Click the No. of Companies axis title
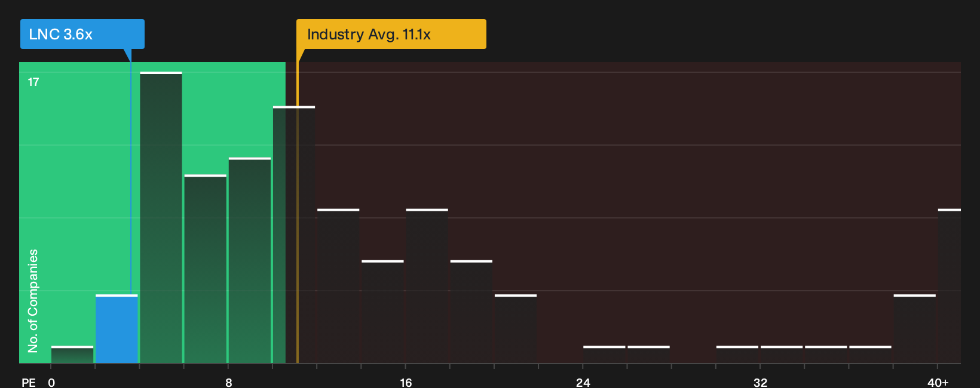The height and width of the screenshot is (388, 980). [33, 301]
